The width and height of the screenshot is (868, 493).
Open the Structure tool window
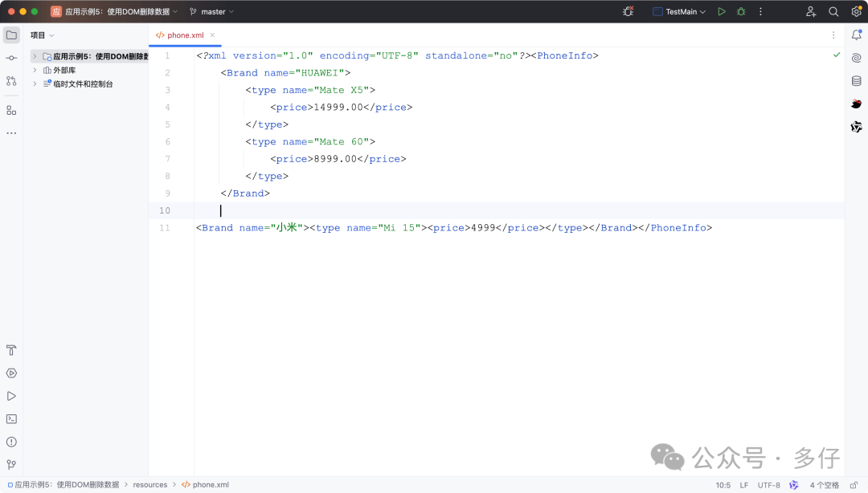click(11, 111)
